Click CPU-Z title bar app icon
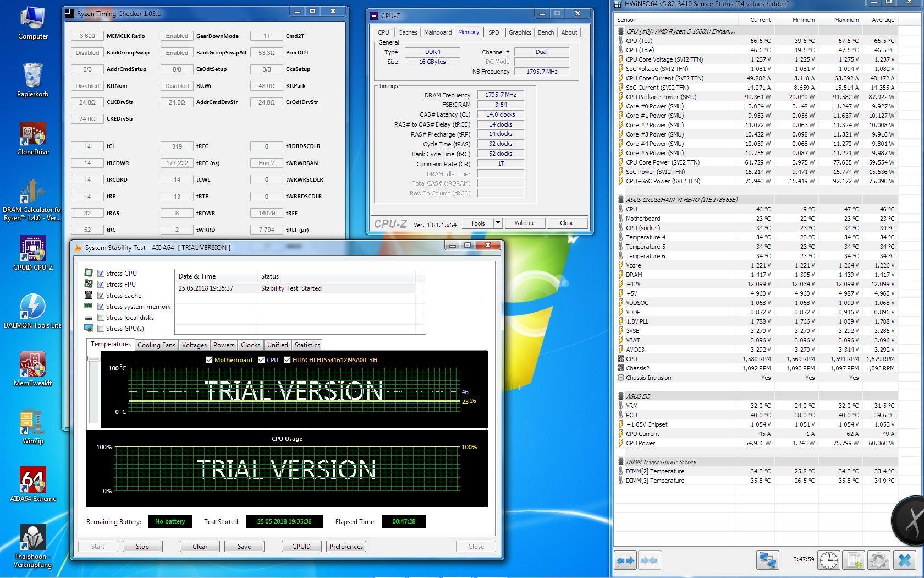Viewport: 924px width, 578px height. (375, 16)
